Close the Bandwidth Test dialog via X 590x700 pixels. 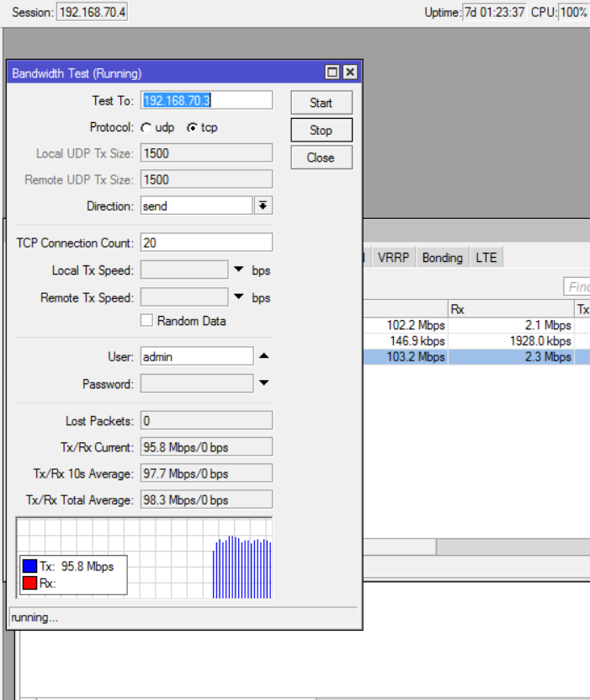pos(350,72)
